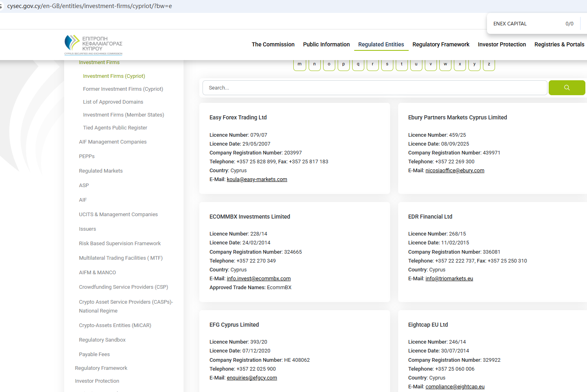Screen dimensions: 587x392
Task: Open Former Investment Firms (Cypriot) page
Action: point(123,89)
